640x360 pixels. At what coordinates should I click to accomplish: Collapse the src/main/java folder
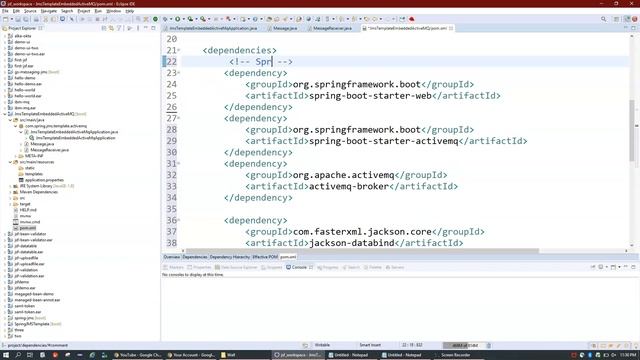tap(10, 120)
